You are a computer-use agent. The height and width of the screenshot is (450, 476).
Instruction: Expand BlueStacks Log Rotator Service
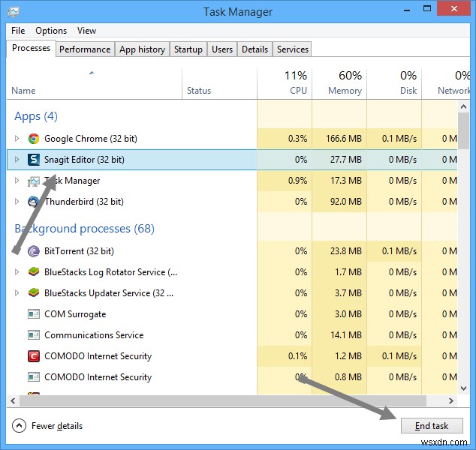[x=17, y=272]
